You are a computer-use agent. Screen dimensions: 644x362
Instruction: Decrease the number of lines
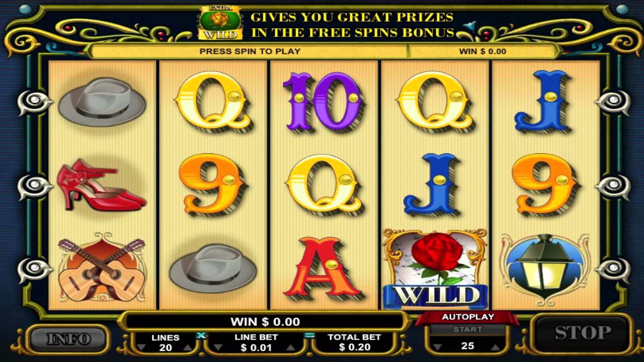(142, 347)
